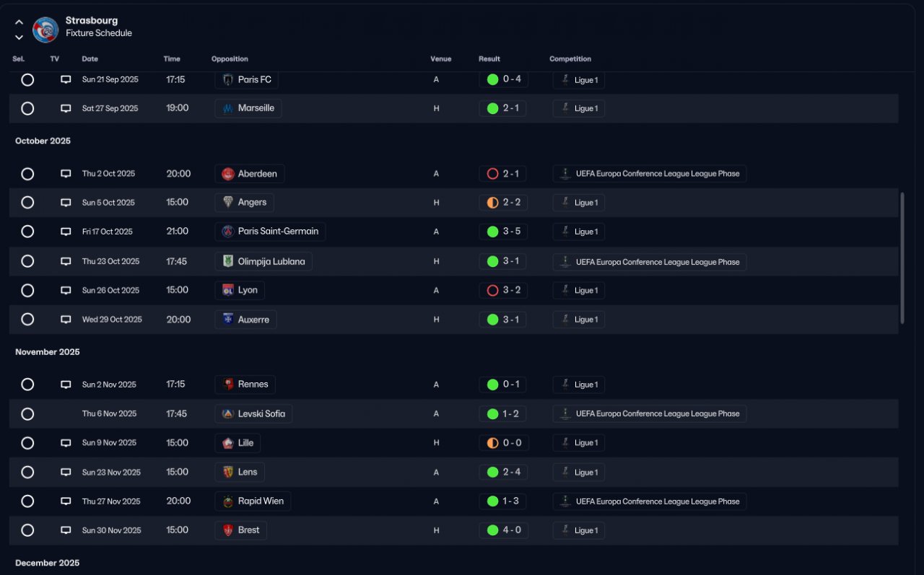Select the TV icon for the Lens fixture
The width and height of the screenshot is (924, 575).
(66, 473)
